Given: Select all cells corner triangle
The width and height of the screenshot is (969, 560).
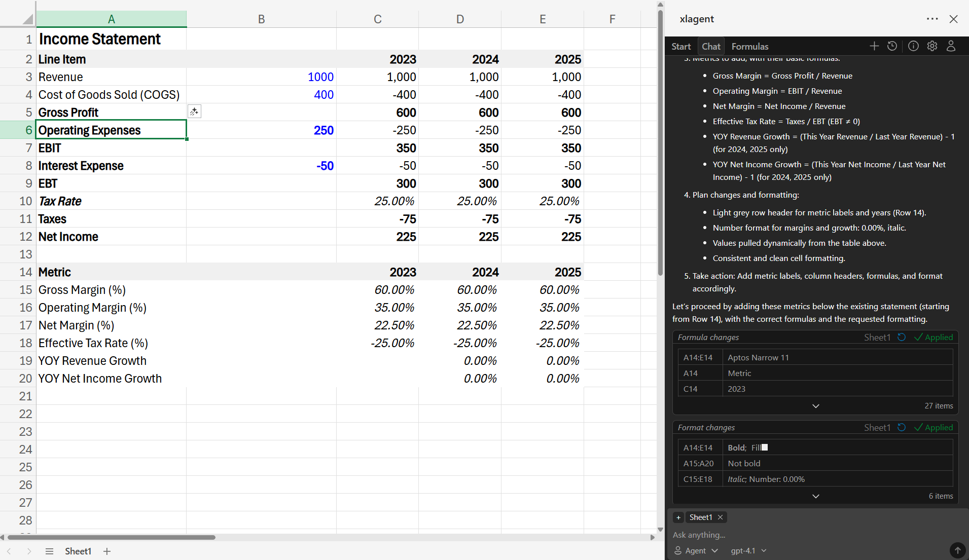Looking at the screenshot, I should point(27,19).
